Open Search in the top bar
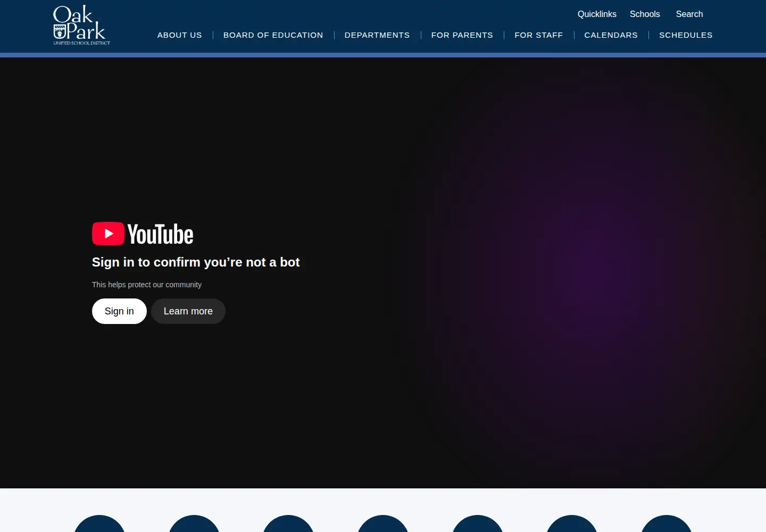 (689, 14)
